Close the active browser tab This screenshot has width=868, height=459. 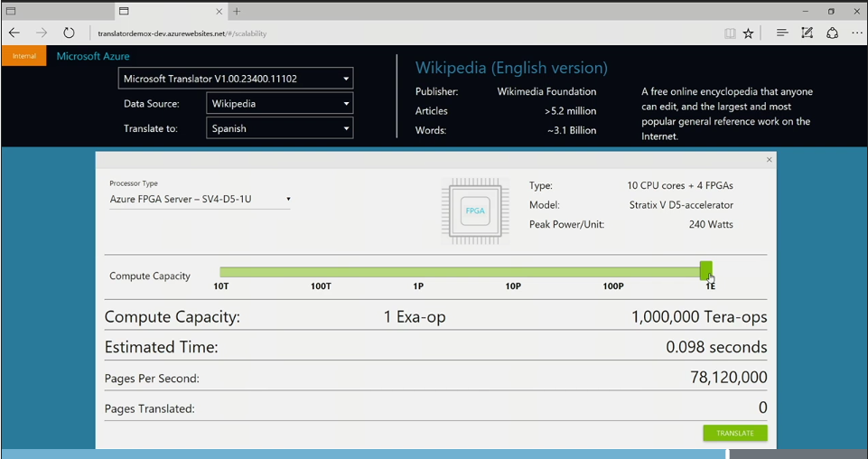tap(219, 11)
